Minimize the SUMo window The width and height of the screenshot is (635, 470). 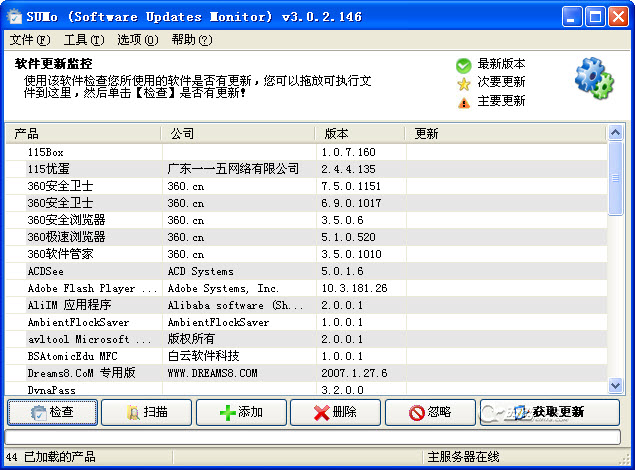click(x=572, y=17)
